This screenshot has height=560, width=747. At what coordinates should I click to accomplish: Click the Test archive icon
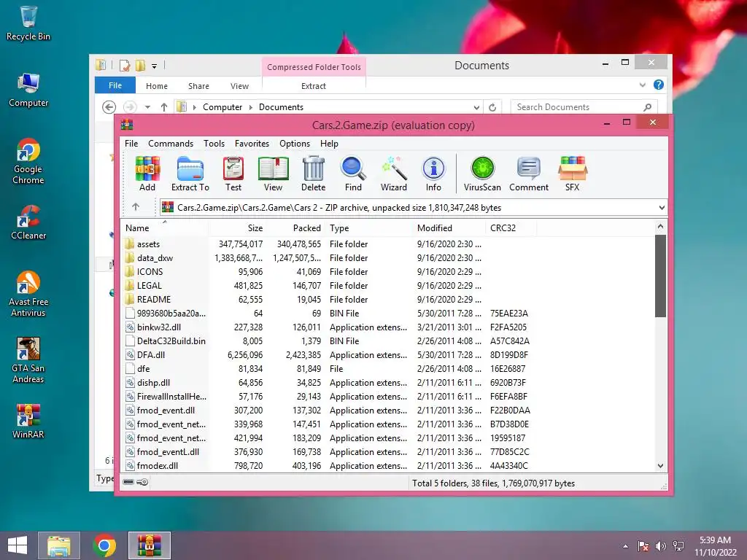[233, 174]
